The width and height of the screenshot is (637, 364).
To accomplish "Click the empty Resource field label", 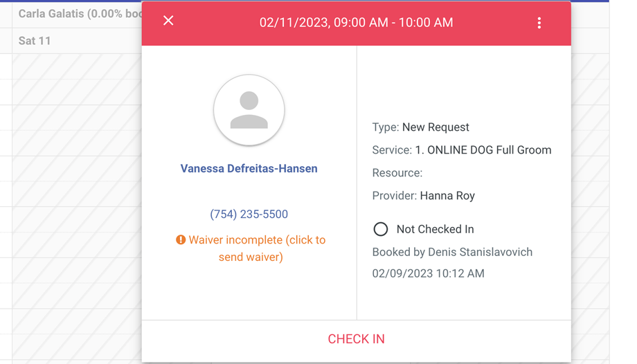I will pyautogui.click(x=397, y=173).
